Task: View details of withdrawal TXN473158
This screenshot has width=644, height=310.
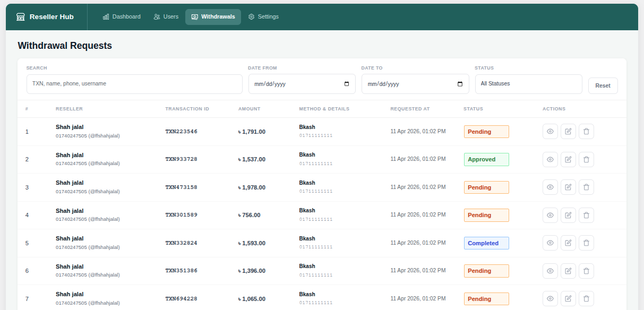Action: tap(550, 187)
